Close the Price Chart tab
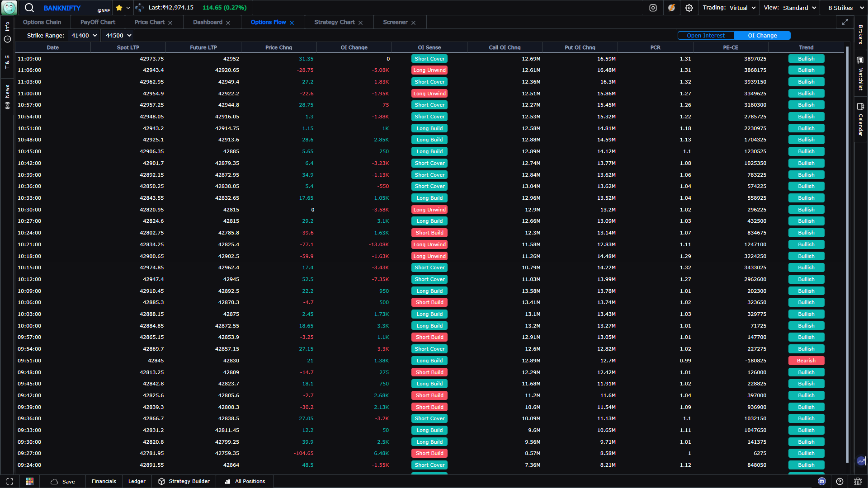This screenshot has width=868, height=488. coord(170,23)
